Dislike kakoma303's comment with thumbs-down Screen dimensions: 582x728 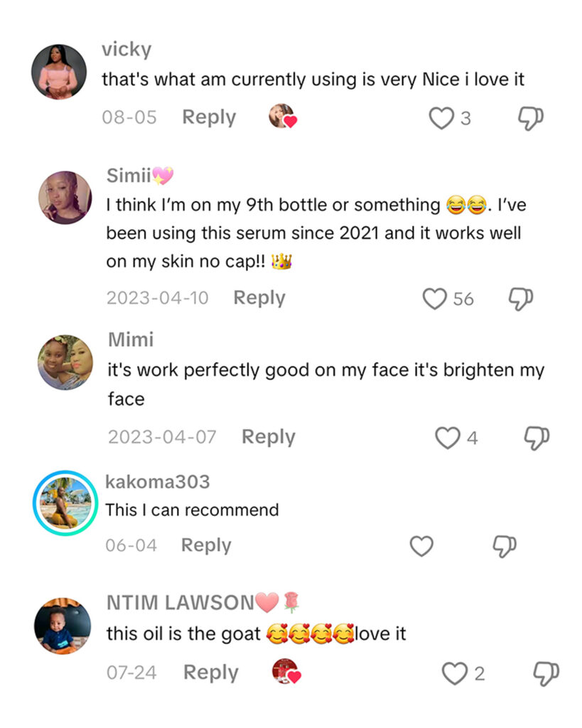click(x=505, y=546)
